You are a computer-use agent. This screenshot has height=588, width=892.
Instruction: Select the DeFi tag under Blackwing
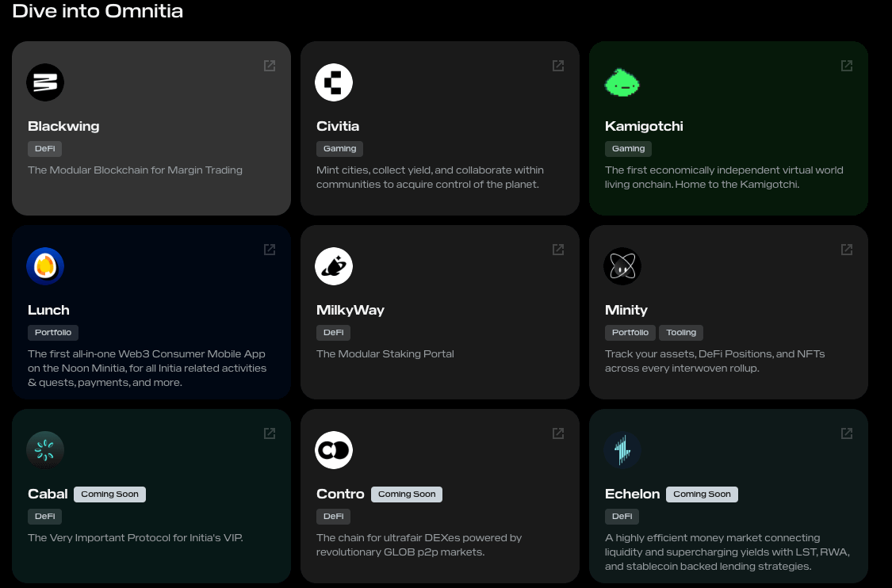tap(44, 148)
